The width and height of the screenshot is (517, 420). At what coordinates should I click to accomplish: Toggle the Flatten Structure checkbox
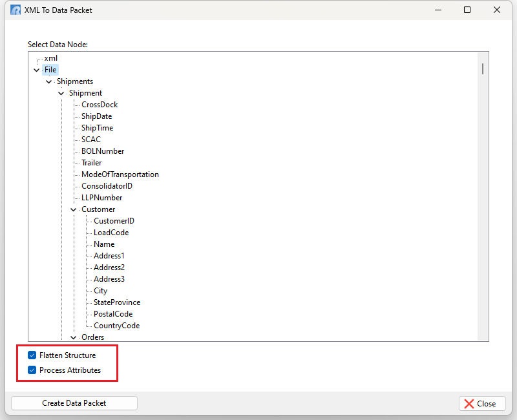point(32,355)
